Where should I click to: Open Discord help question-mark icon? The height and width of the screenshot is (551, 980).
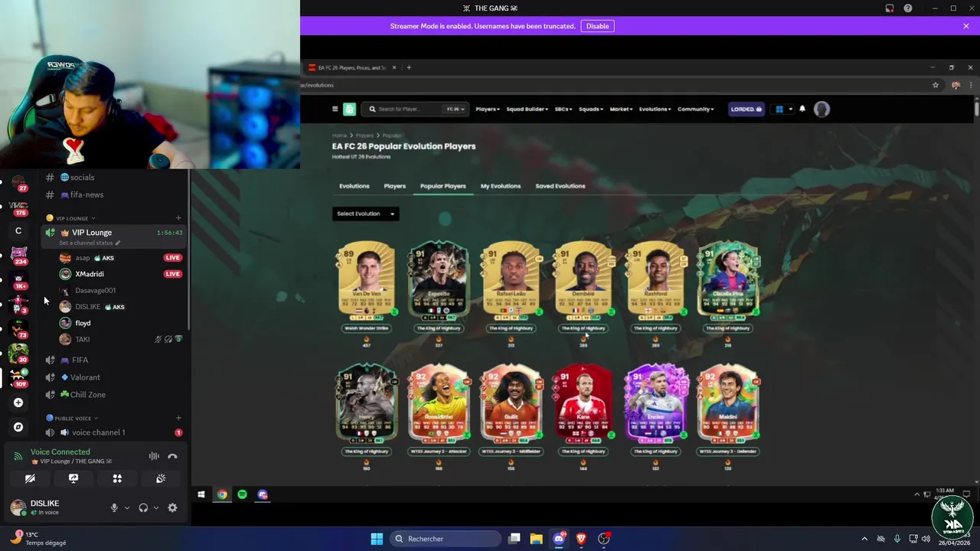point(908,8)
